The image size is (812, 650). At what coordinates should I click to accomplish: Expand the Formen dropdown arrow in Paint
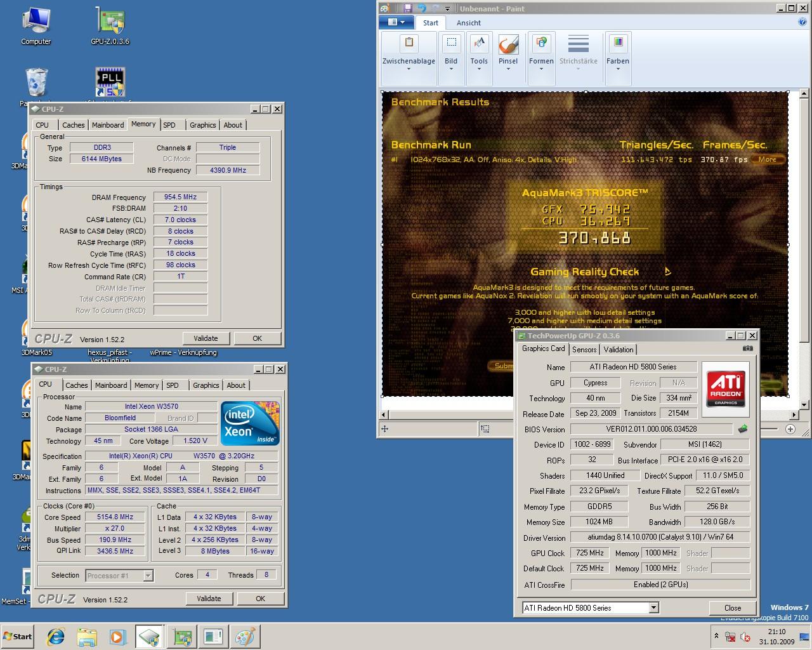tap(541, 69)
